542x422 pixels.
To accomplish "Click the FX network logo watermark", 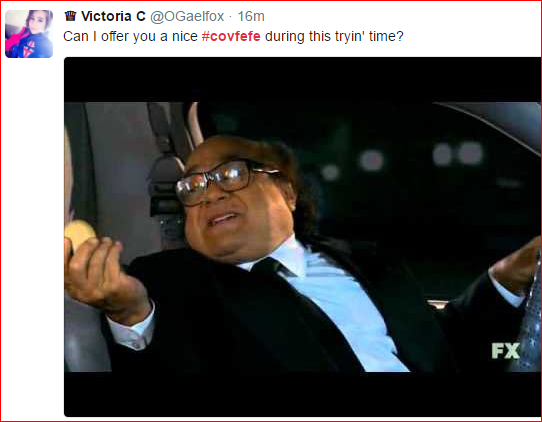I will (x=506, y=351).
